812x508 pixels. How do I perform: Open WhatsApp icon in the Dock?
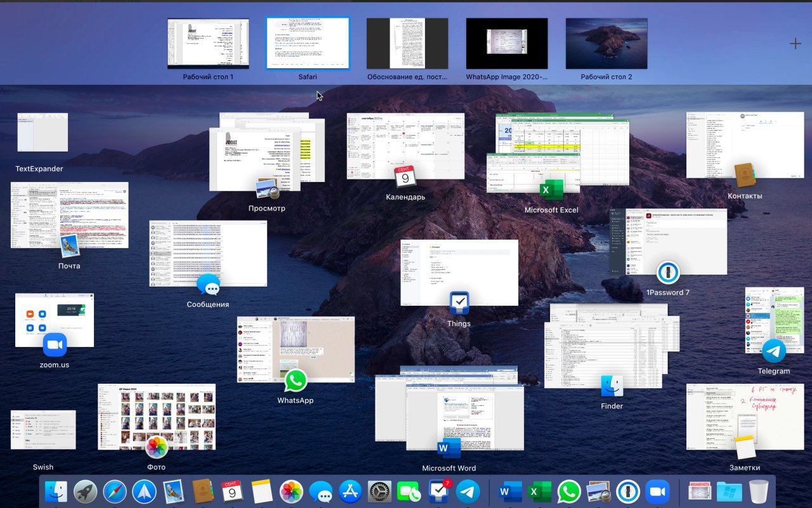569,492
